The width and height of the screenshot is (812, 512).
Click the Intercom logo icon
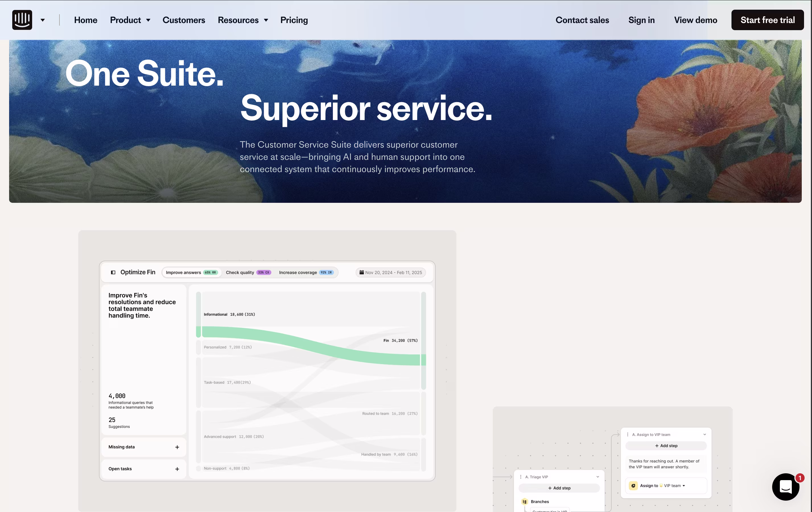coord(22,20)
